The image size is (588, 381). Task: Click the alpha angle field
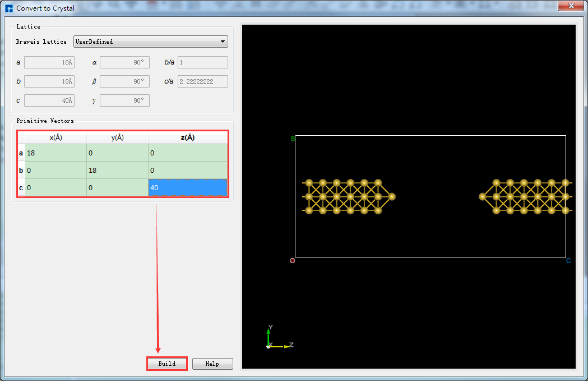[124, 62]
